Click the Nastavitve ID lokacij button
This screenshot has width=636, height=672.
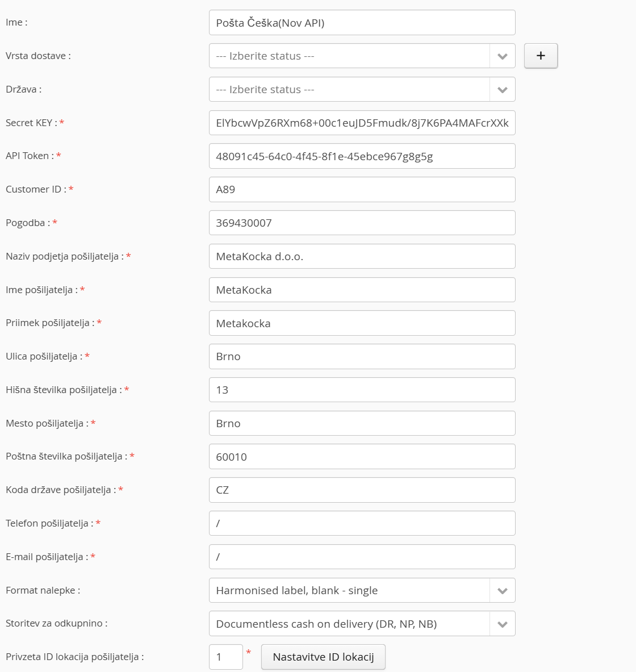(x=323, y=657)
